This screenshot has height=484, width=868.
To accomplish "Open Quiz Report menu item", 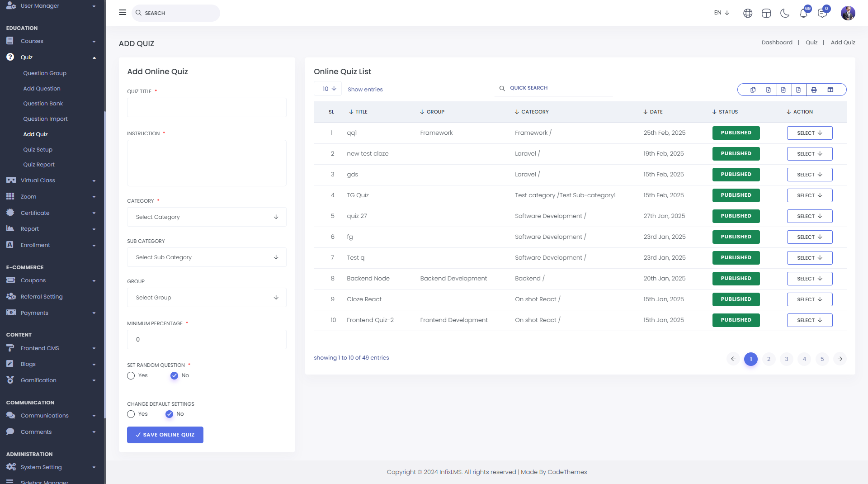I will click(x=39, y=164).
